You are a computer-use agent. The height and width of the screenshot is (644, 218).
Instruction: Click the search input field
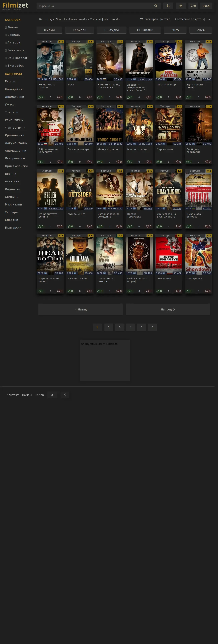pos(95,6)
